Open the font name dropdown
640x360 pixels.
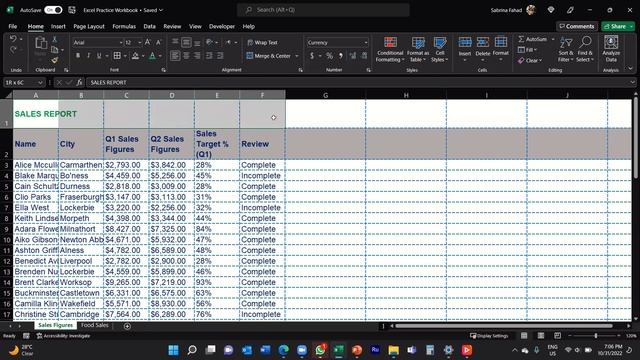pos(121,42)
